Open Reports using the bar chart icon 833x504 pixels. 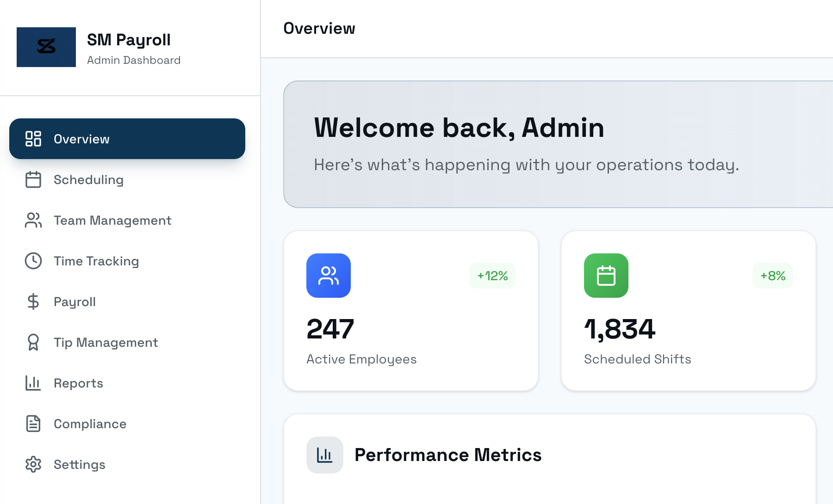[x=33, y=383]
